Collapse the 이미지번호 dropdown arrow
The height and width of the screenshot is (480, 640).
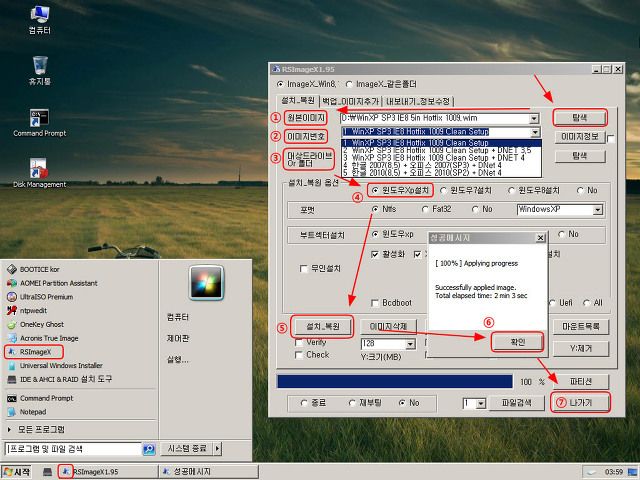click(535, 132)
